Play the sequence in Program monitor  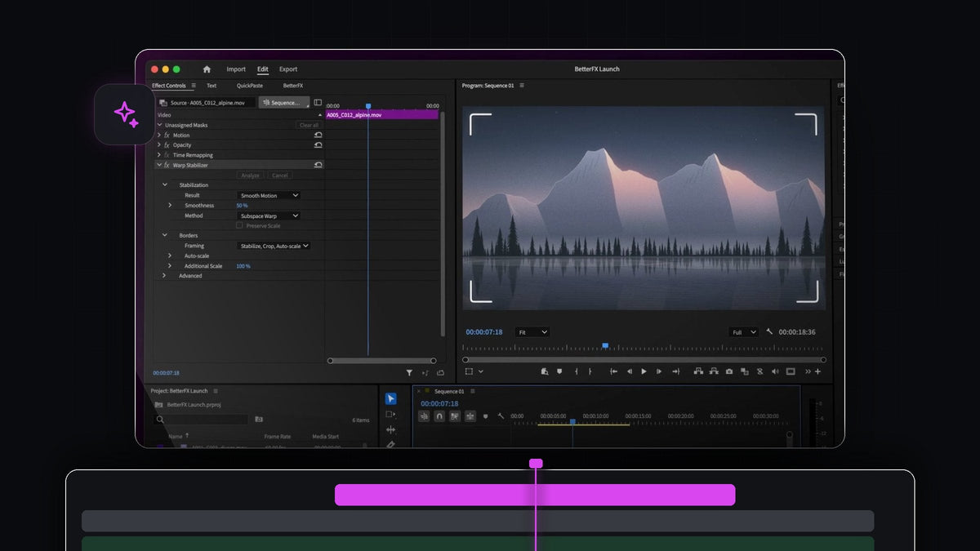tap(644, 371)
